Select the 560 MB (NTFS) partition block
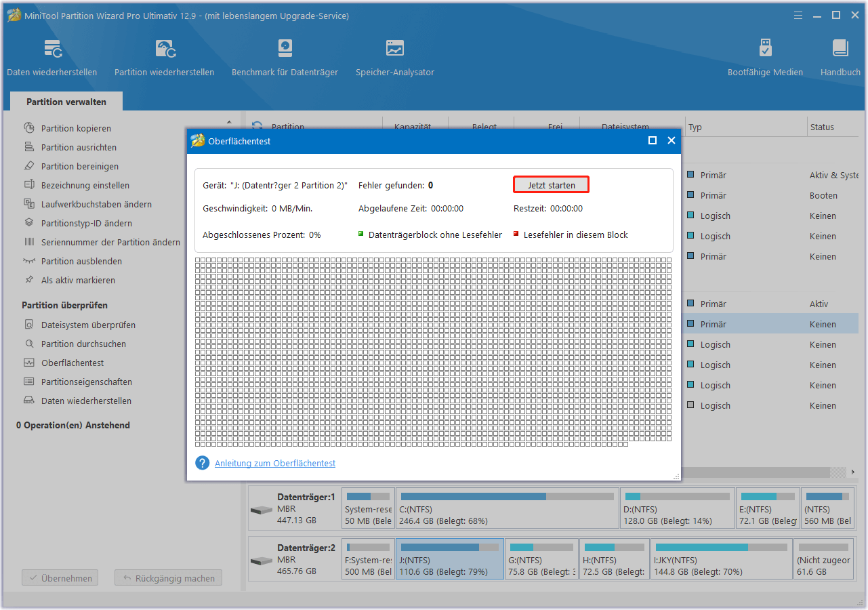The image size is (868, 610). pyautogui.click(x=828, y=508)
